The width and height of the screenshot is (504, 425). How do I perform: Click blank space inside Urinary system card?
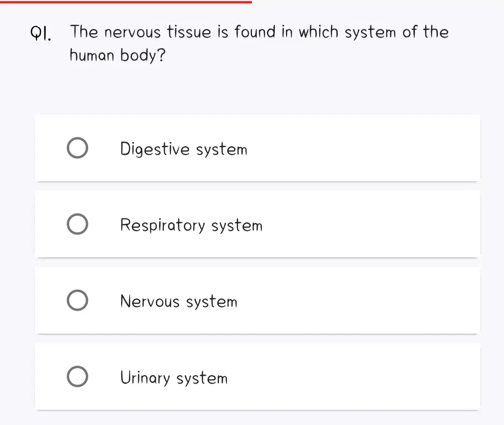pyautogui.click(x=354, y=377)
